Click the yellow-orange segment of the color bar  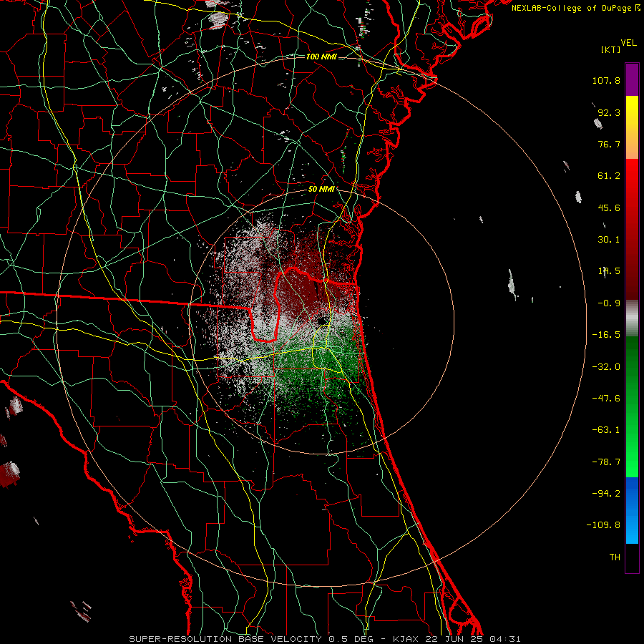tap(632, 127)
